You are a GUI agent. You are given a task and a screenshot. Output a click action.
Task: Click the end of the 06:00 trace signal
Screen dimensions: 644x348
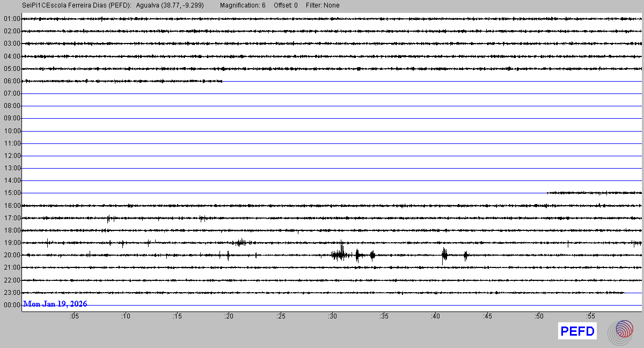tap(222, 81)
